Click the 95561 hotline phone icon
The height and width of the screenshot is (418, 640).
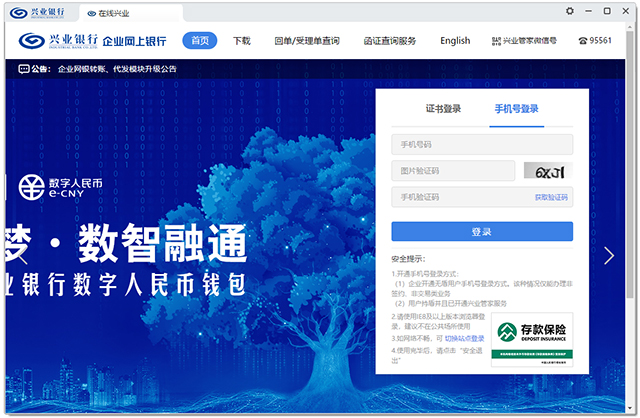(583, 41)
